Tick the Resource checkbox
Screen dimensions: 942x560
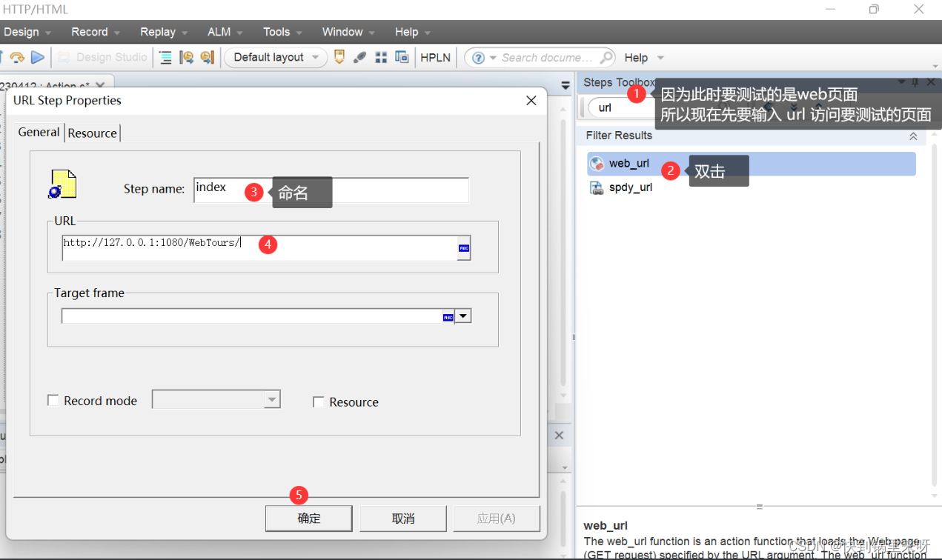pos(319,401)
